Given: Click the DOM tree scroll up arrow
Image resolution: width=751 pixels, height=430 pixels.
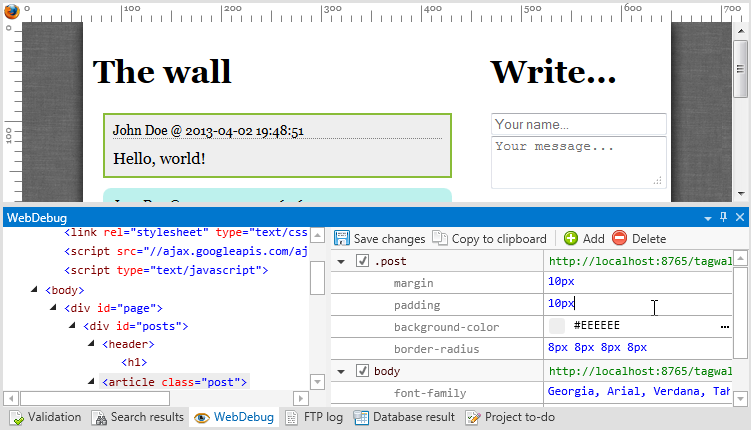Looking at the screenshot, I should point(318,235).
